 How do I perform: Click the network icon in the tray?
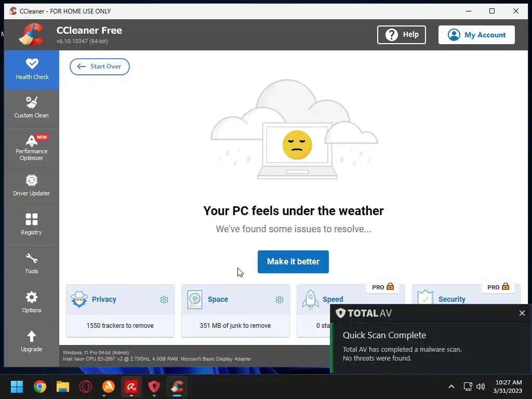pyautogui.click(x=468, y=387)
